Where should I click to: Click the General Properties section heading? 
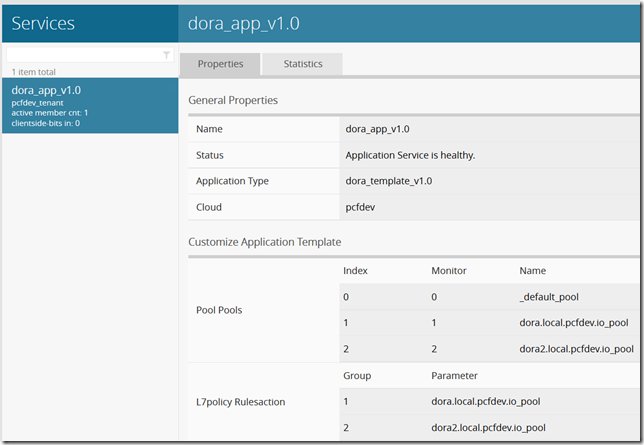click(233, 100)
